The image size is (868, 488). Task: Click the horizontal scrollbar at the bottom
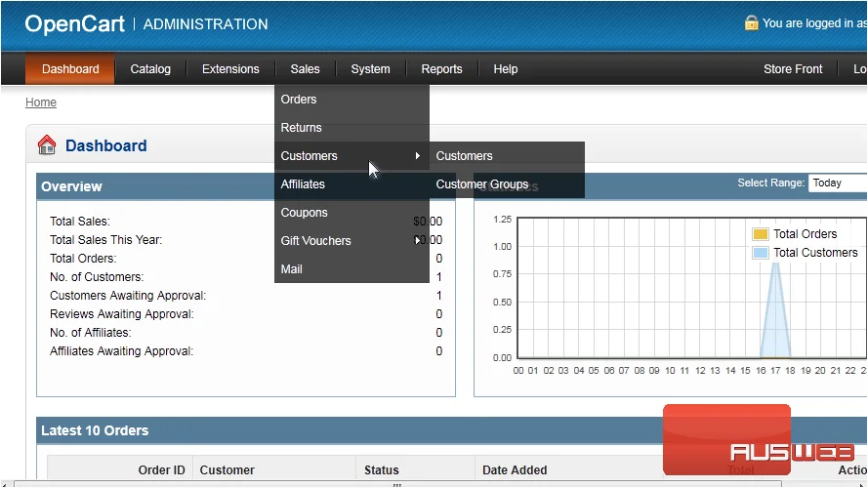click(396, 484)
